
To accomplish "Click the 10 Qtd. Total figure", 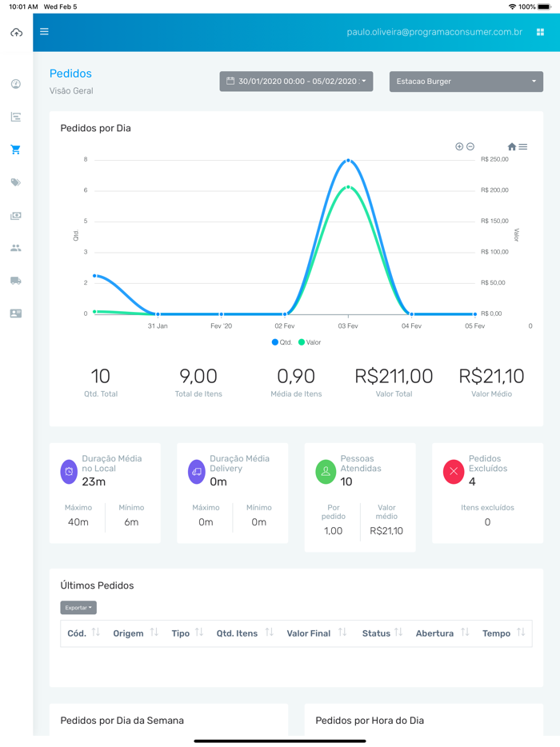I will pyautogui.click(x=101, y=377).
